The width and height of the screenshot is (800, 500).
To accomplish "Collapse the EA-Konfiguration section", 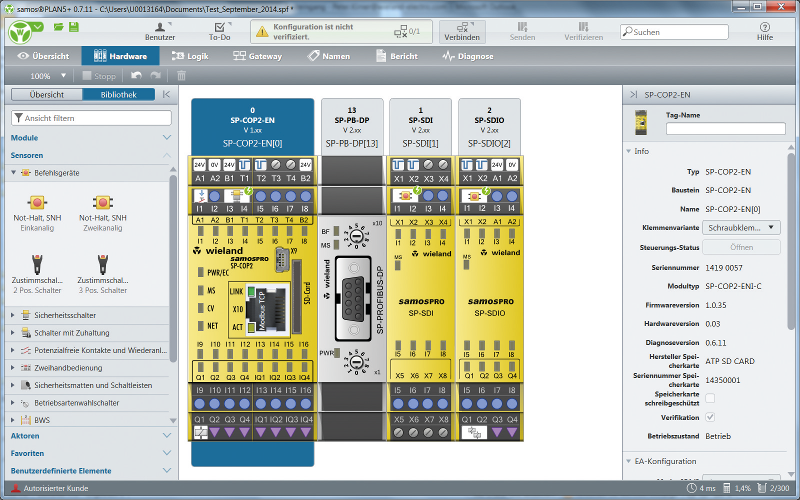I will point(629,461).
